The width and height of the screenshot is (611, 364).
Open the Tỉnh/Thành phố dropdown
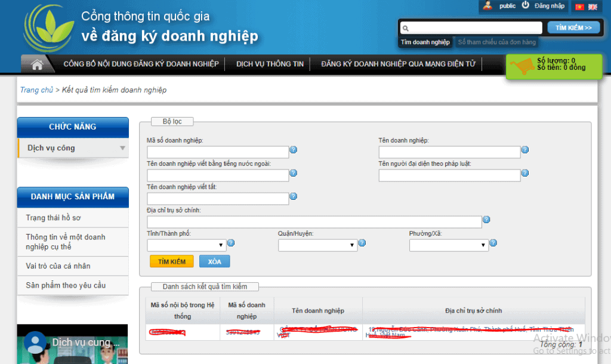click(x=187, y=245)
